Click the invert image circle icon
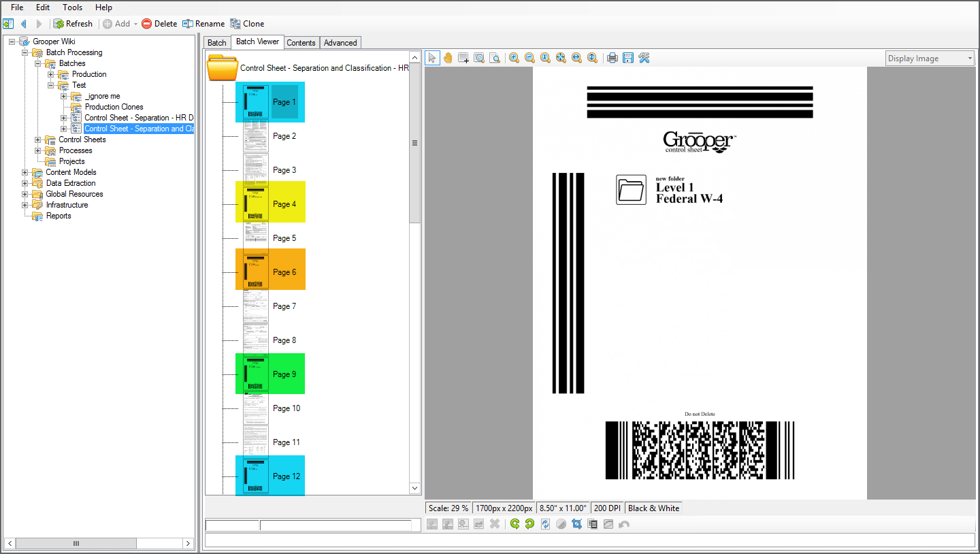 pyautogui.click(x=561, y=524)
